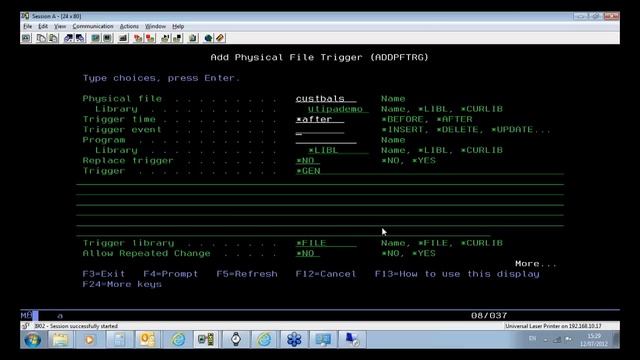The image size is (640, 360).
Task: Click the Paste toolbar icon
Action: [x=53, y=38]
